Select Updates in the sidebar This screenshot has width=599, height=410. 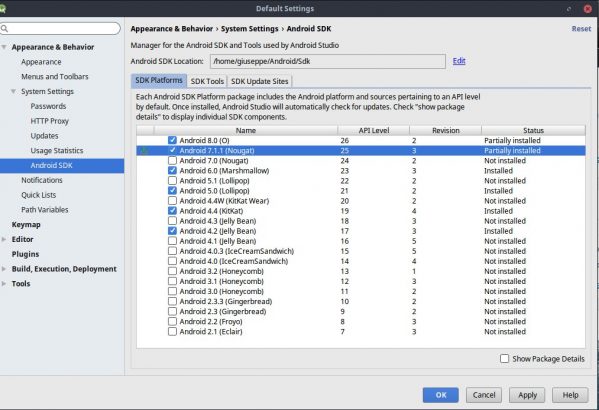point(44,136)
